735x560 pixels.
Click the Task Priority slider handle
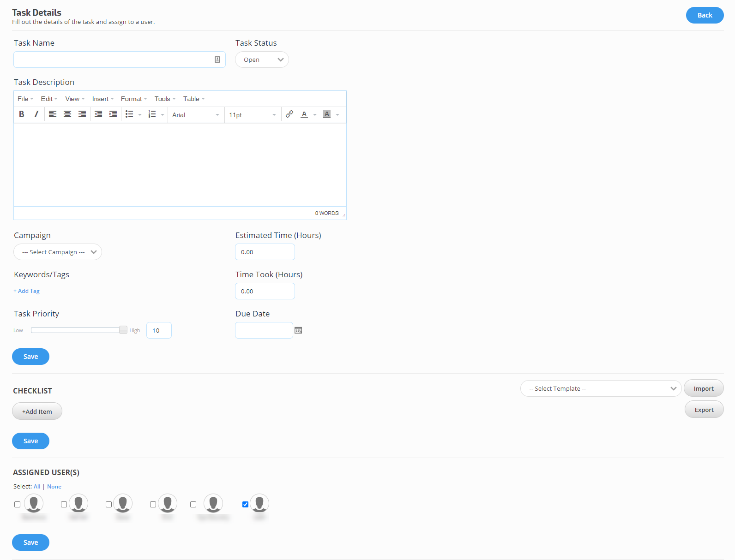click(123, 330)
